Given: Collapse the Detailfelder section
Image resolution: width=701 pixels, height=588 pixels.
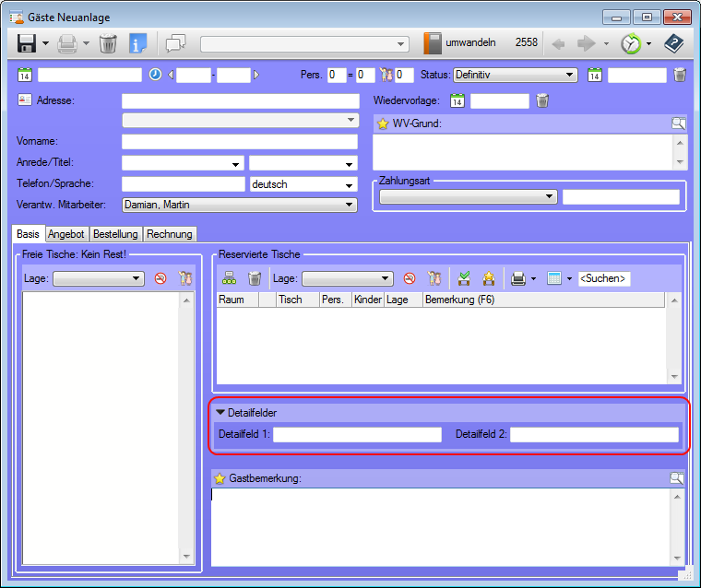Looking at the screenshot, I should pos(220,413).
